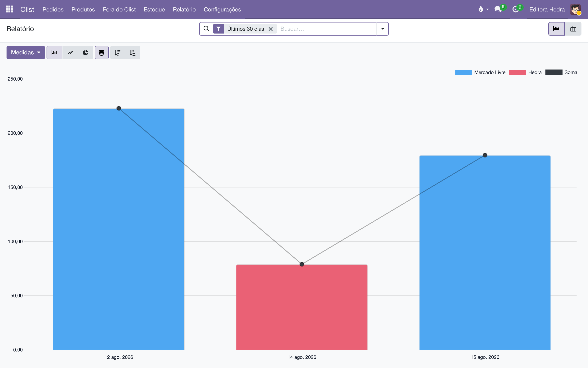Viewport: 588px width, 368px height.
Task: Open the Estoque menu
Action: (154, 9)
